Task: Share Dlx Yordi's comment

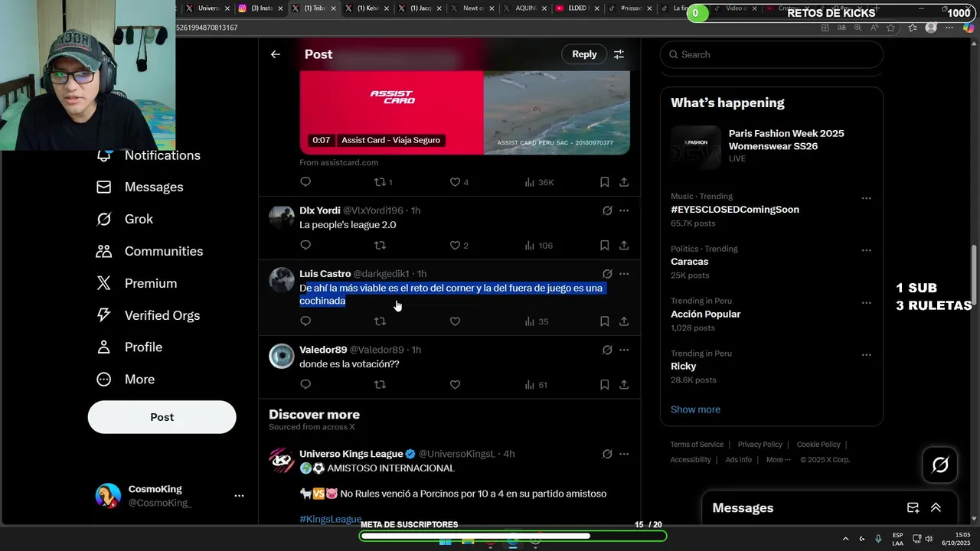Action: pos(624,246)
